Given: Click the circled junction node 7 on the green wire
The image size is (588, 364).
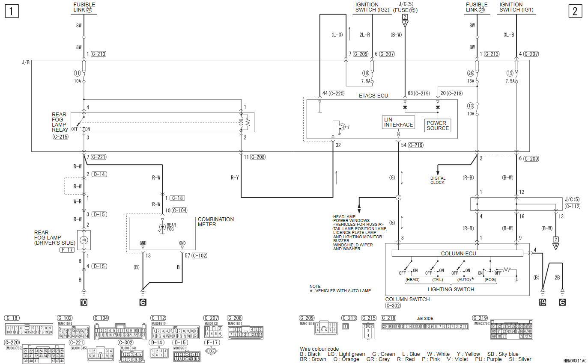Looking at the screenshot, I should click(x=399, y=198).
